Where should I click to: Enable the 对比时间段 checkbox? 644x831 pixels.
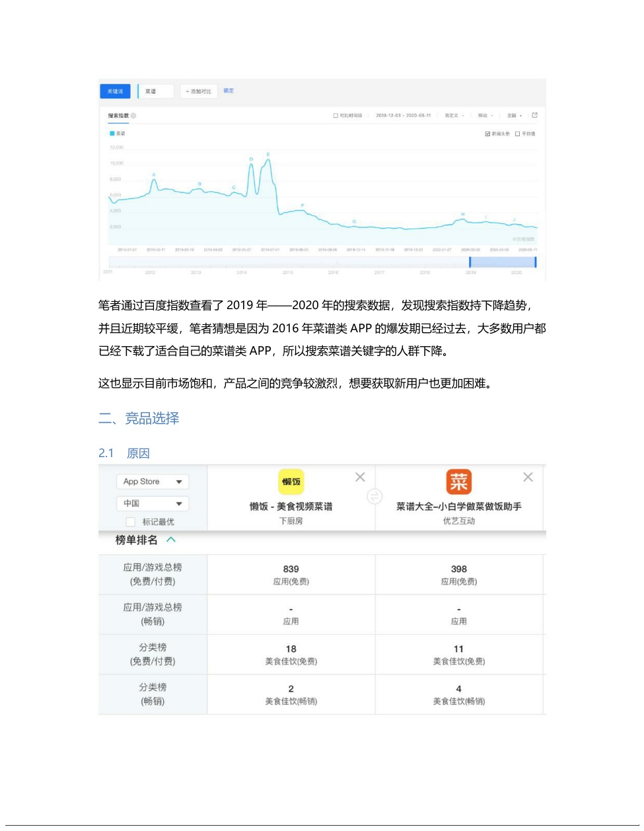336,116
